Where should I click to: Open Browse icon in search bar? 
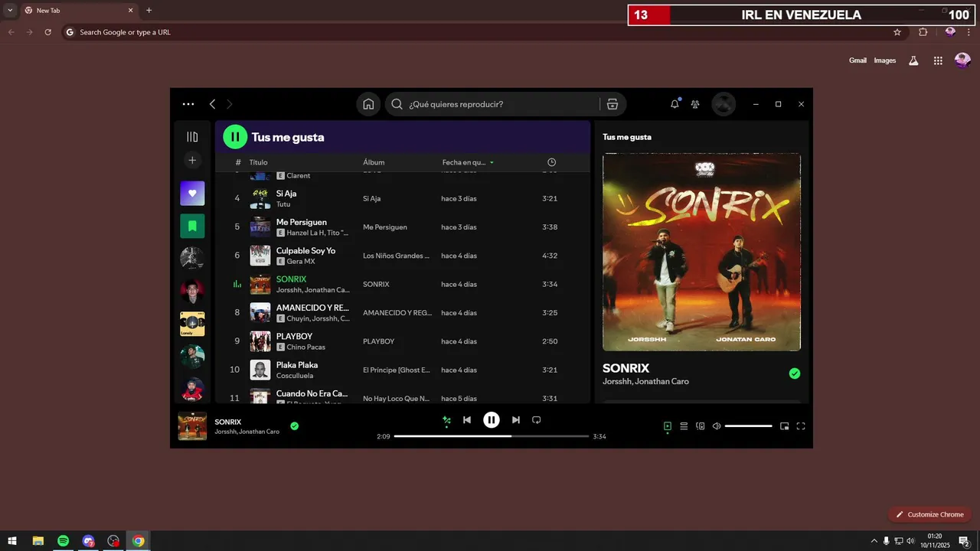[612, 104]
